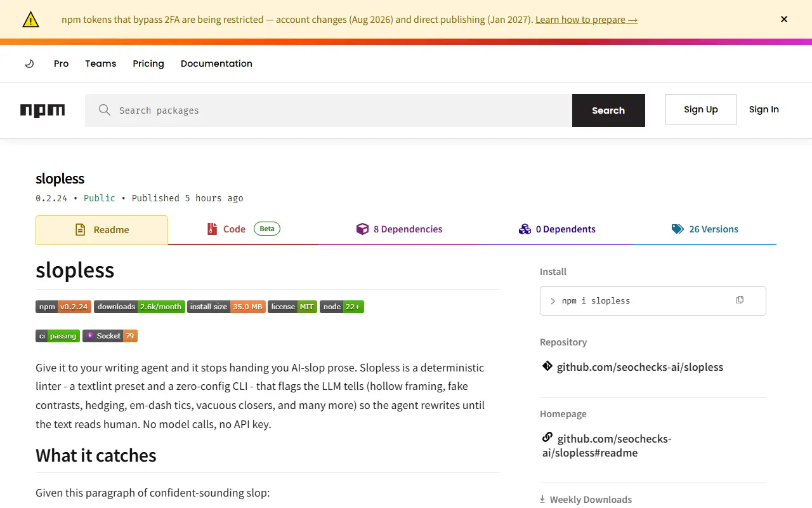Open Learn how to prepare link
Screen dimensions: 812x508
(x=586, y=20)
